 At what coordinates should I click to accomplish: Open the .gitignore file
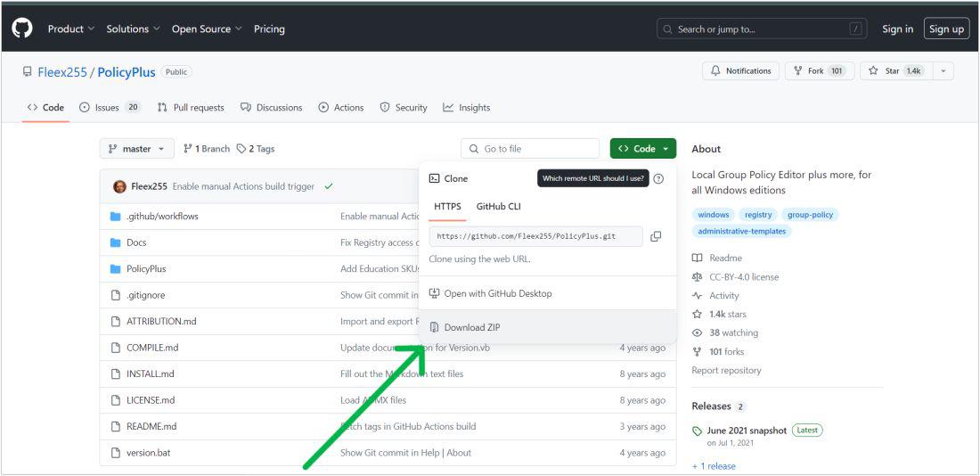click(x=145, y=295)
